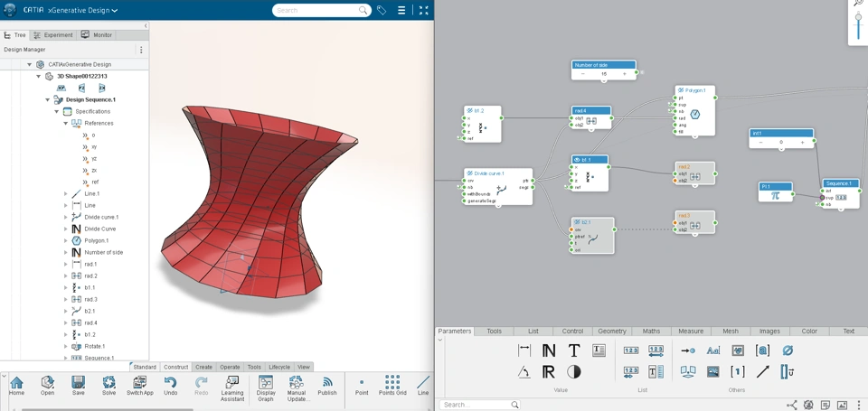The width and height of the screenshot is (868, 411).
Task: Add the landscape image node in Others
Action: [713, 372]
